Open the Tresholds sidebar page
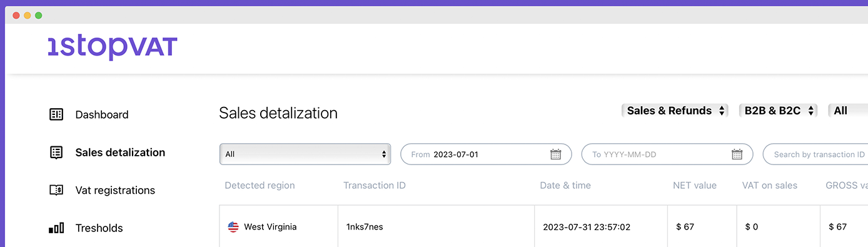 pos(99,228)
